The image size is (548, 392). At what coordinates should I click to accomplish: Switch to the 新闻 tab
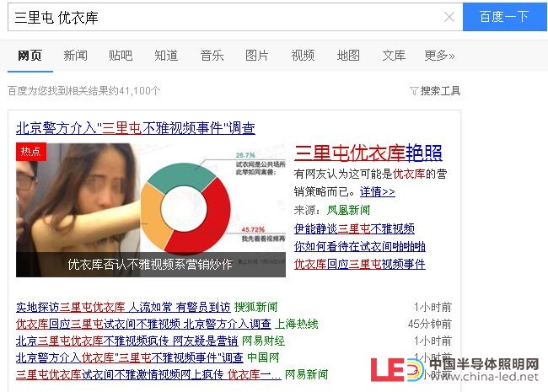pyautogui.click(x=76, y=56)
